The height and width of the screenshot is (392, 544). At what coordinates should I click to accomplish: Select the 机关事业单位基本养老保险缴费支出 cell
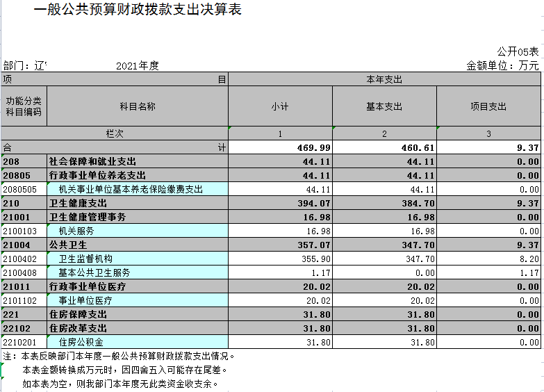click(x=138, y=189)
